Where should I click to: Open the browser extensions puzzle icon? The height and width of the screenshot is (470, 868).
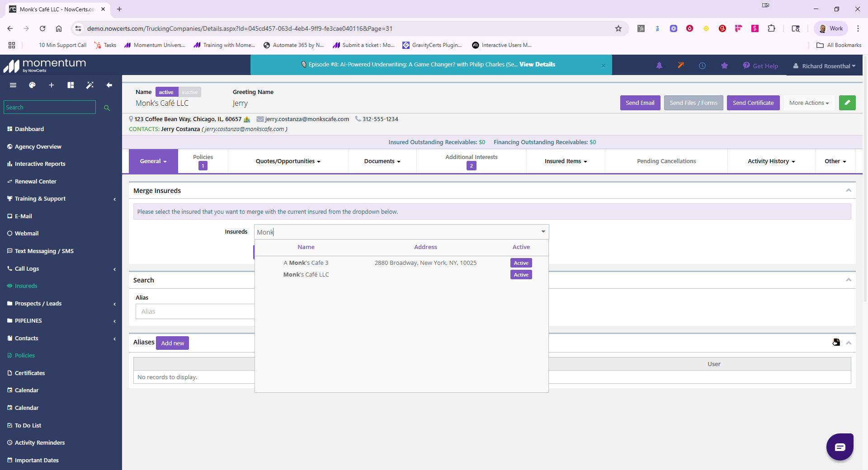[771, 28]
